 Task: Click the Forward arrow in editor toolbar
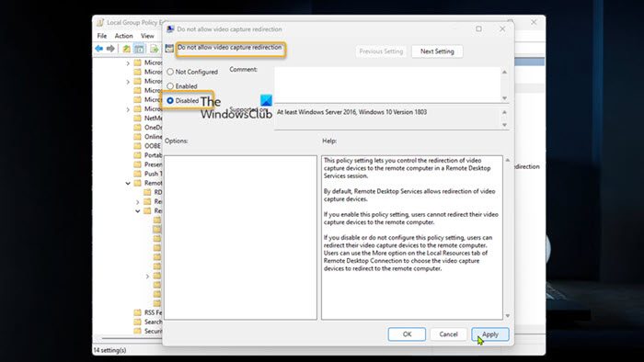(x=110, y=49)
